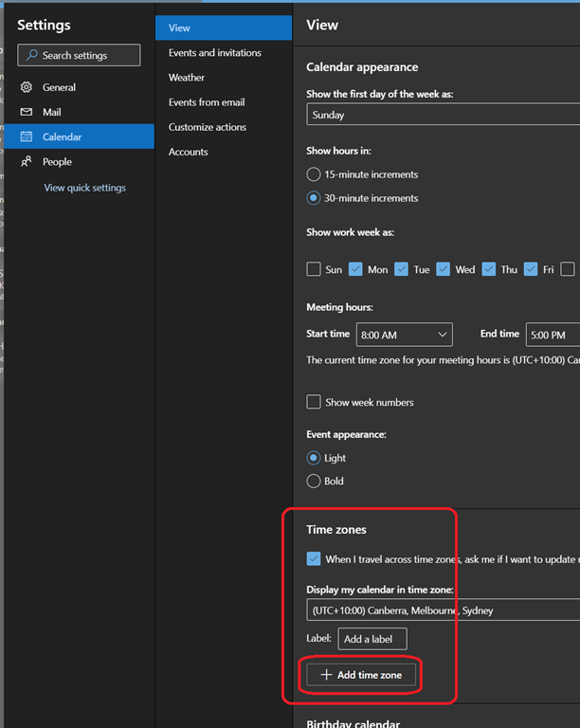Click the search magnifier icon

[x=32, y=56]
